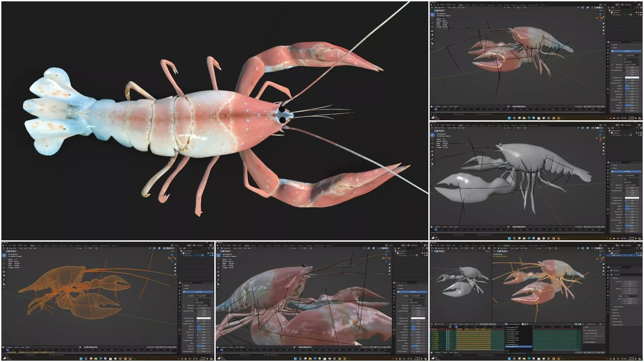Screen dimensions: 644x362
Task: Click Use Nodes button in textured rig screenshot
Action: 626,51
